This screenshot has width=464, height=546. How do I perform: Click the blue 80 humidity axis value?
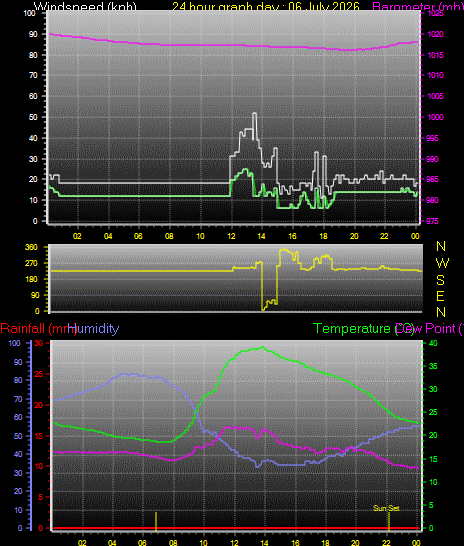18,380
